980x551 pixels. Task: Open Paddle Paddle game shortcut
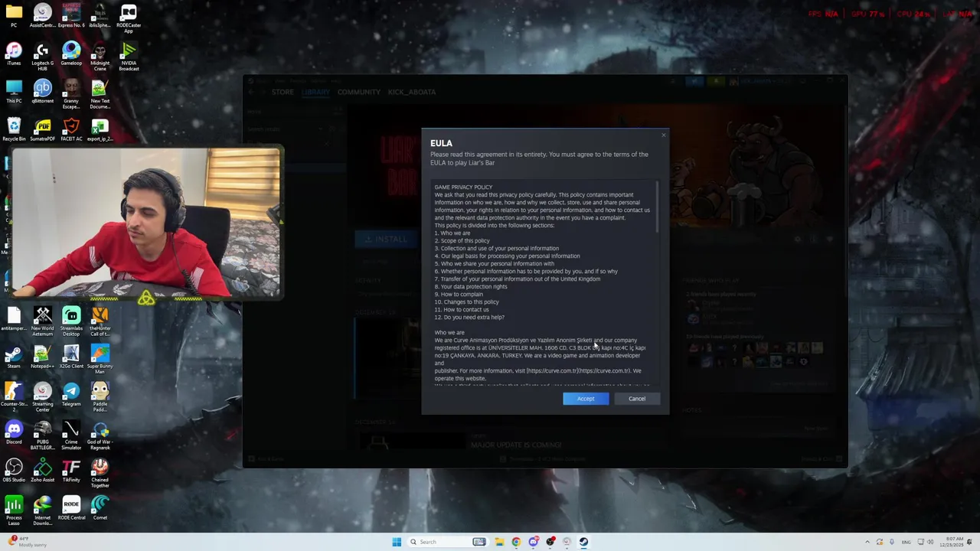[100, 397]
